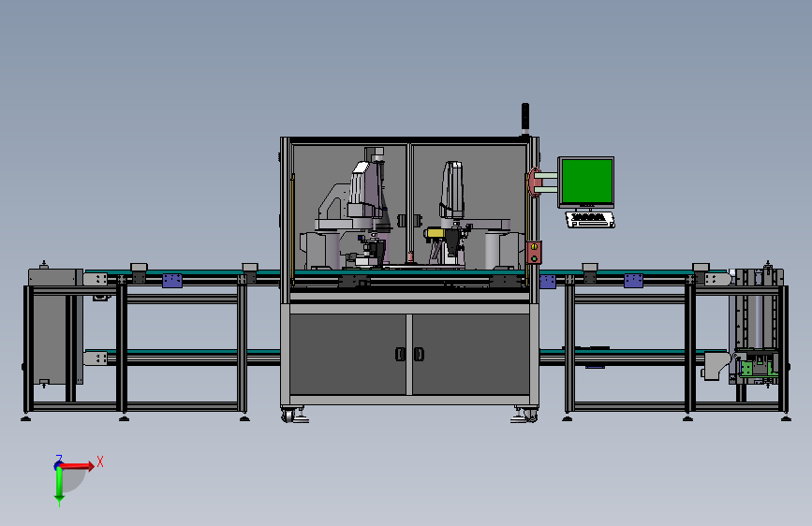812x526 pixels.
Task: Select the signal tower light atop the enclosure
Action: (525, 119)
